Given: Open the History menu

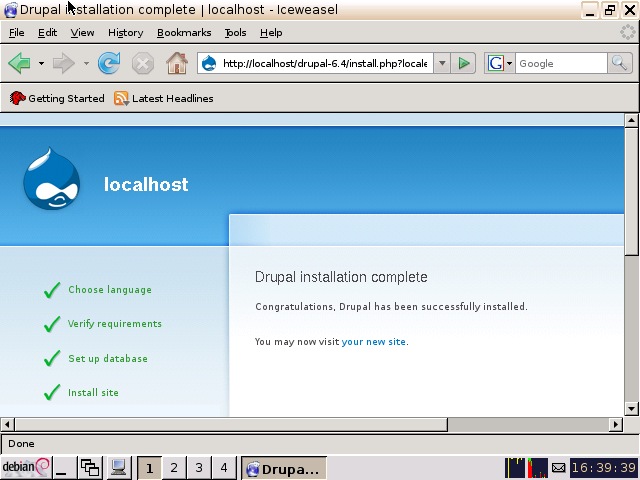Looking at the screenshot, I should click(x=125, y=33).
